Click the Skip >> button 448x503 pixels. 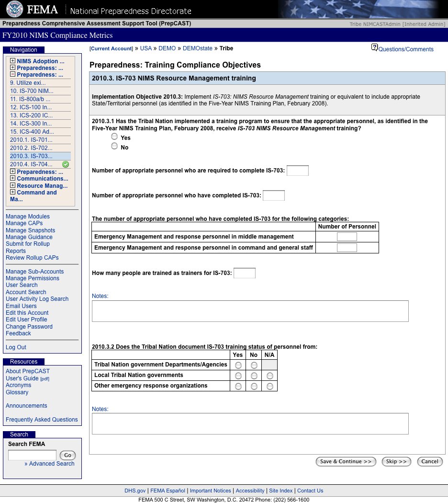(x=396, y=462)
